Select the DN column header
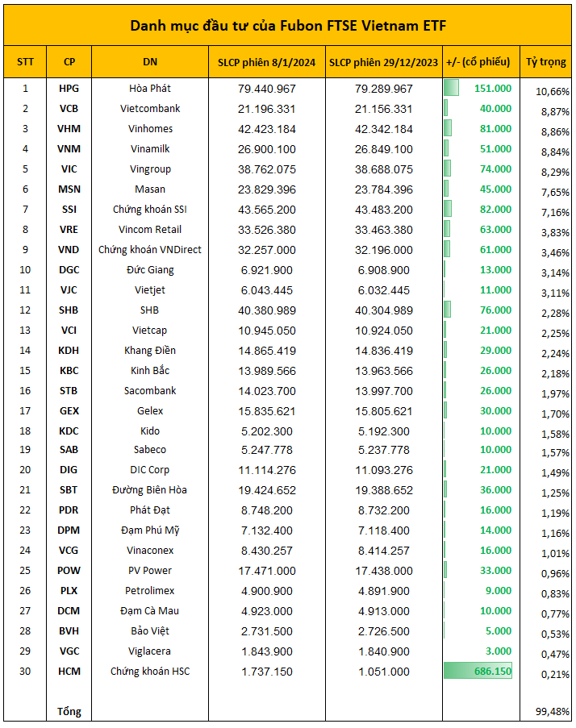The height and width of the screenshot is (728, 576). pyautogui.click(x=150, y=62)
